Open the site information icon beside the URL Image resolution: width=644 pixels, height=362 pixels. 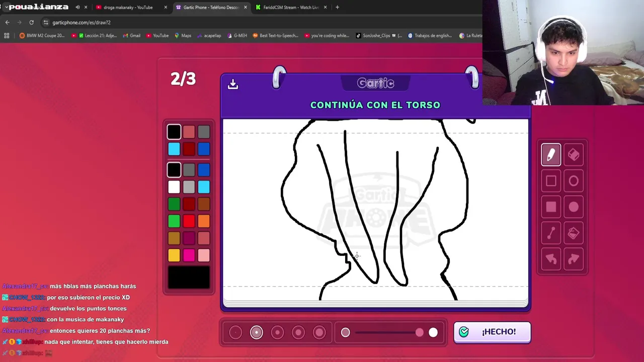click(x=46, y=22)
